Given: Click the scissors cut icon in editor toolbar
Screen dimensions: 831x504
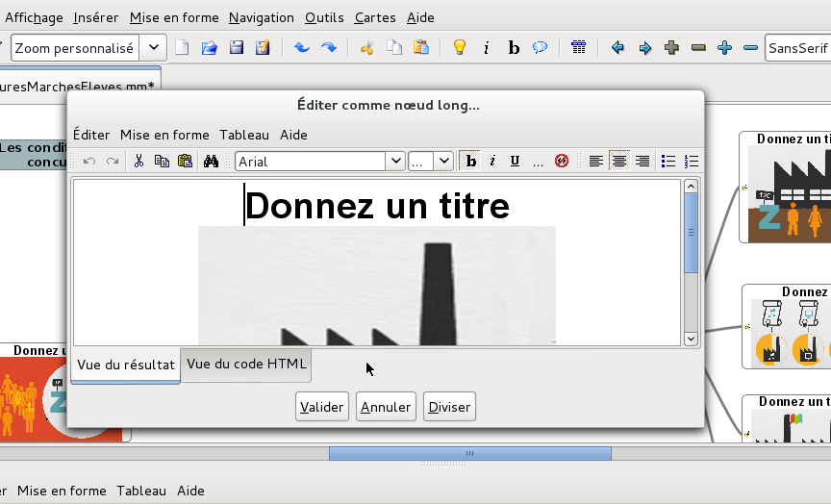Looking at the screenshot, I should click(x=138, y=162).
